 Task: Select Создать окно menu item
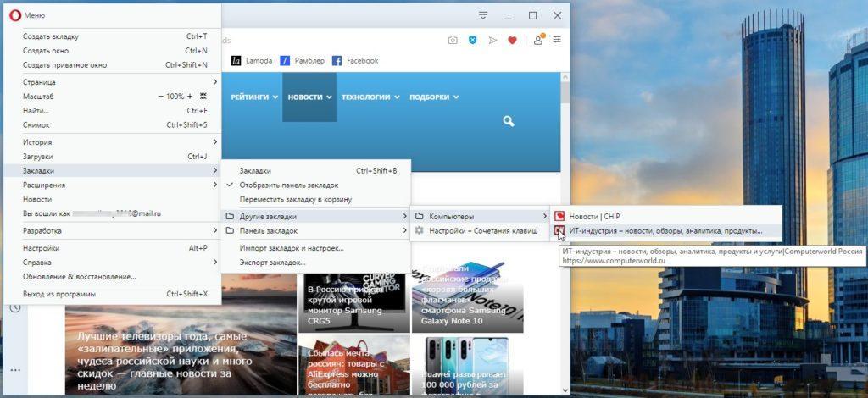(113, 50)
